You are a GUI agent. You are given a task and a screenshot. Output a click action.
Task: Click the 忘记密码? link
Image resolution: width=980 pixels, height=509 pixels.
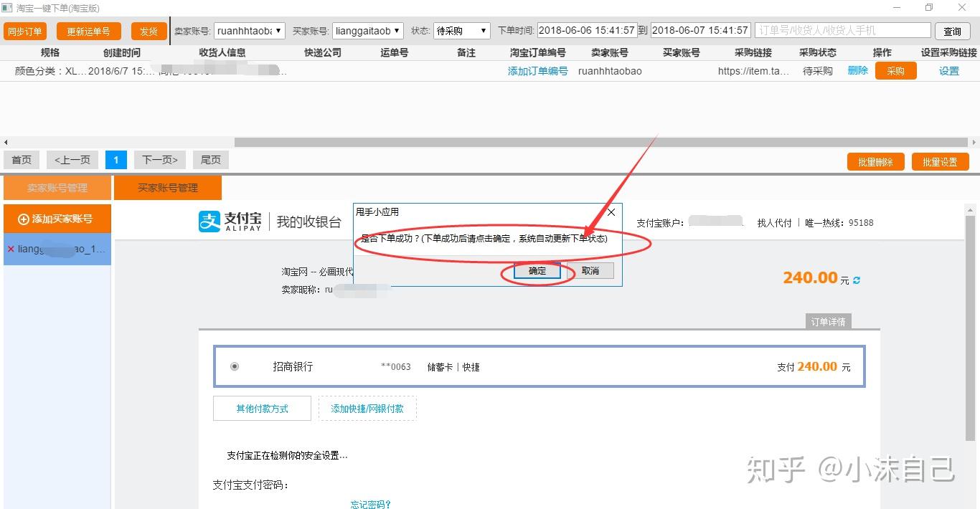[371, 505]
